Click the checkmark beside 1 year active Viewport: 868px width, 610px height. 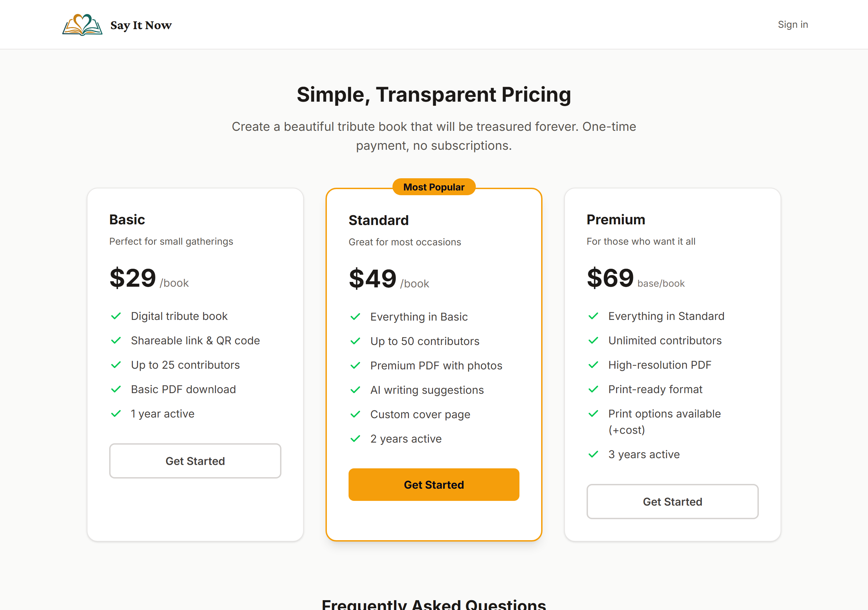tap(116, 413)
